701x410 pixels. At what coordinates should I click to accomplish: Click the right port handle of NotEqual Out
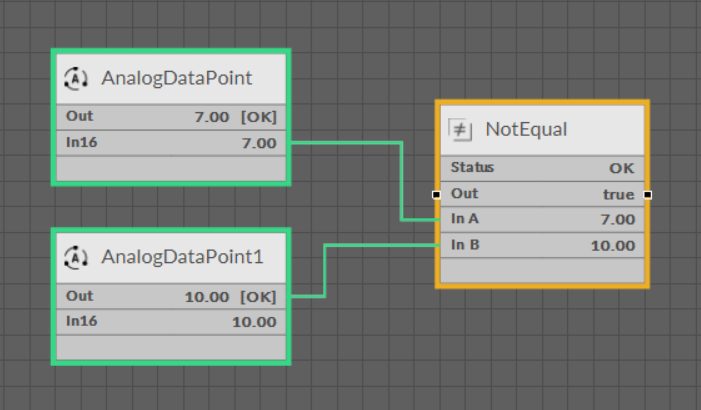click(x=648, y=194)
